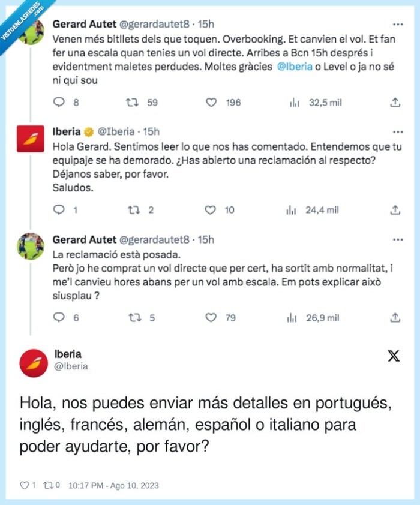Image resolution: width=420 pixels, height=505 pixels.
Task: Like Iberia's reply tweet
Action: point(211,210)
